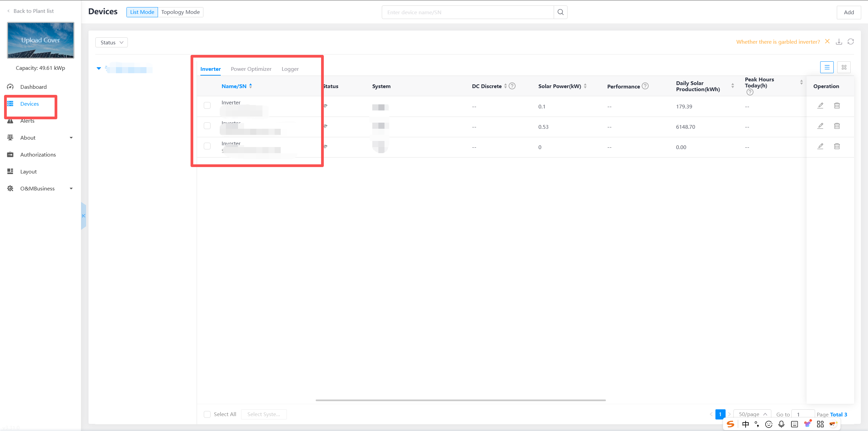Open the 50/page size dropdown
Image resolution: width=868 pixels, height=431 pixels.
752,414
